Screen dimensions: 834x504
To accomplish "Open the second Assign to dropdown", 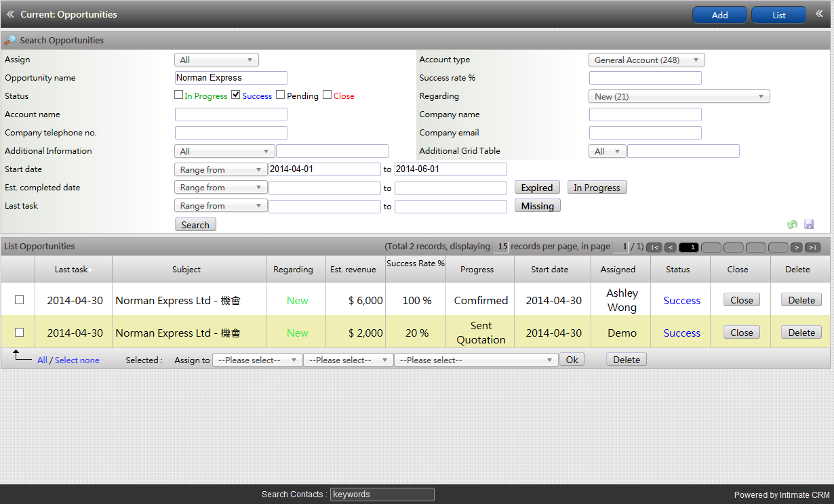I will point(349,360).
